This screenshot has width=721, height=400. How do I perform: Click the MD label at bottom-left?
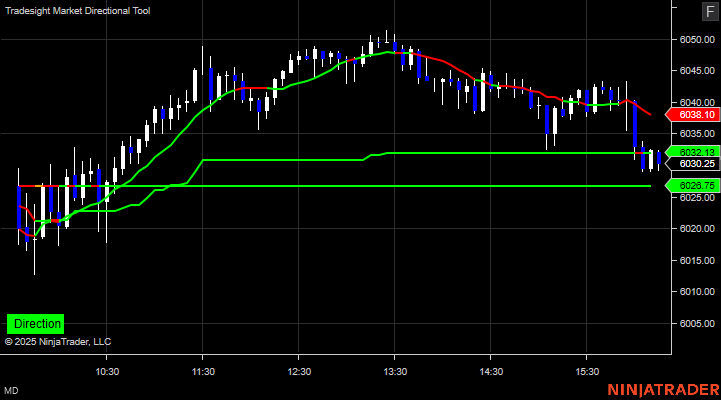(x=11, y=391)
